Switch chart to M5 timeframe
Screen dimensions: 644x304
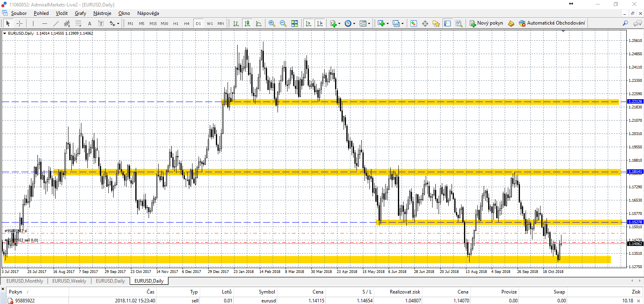pos(142,23)
